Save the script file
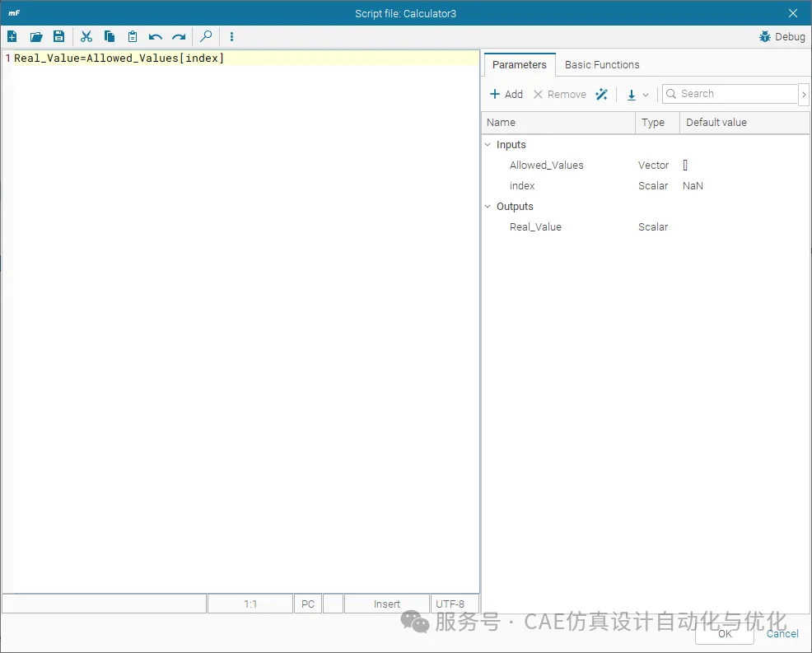Screen dimensions: 812x653 [58, 36]
